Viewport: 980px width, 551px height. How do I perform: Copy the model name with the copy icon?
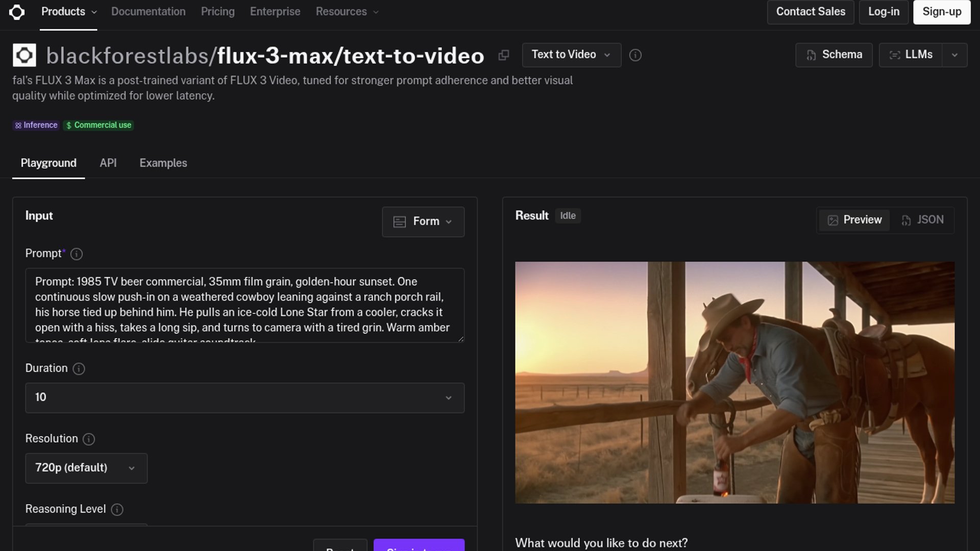[x=504, y=55]
